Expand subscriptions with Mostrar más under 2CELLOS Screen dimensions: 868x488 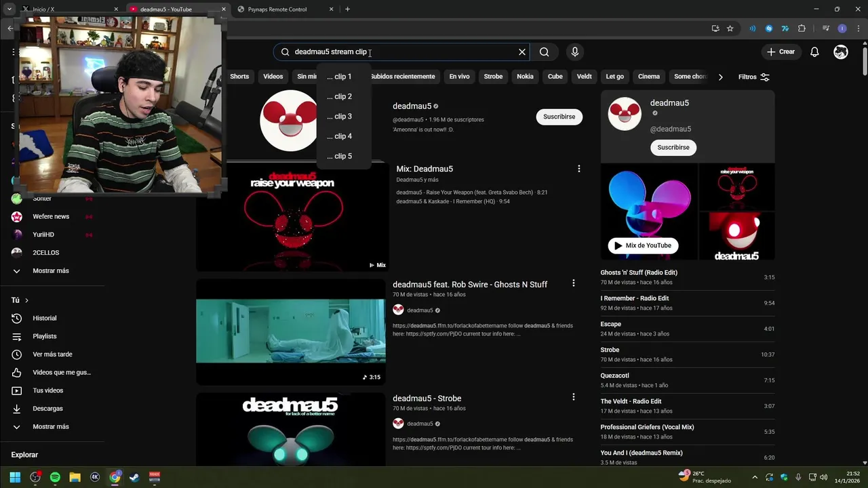pos(51,270)
